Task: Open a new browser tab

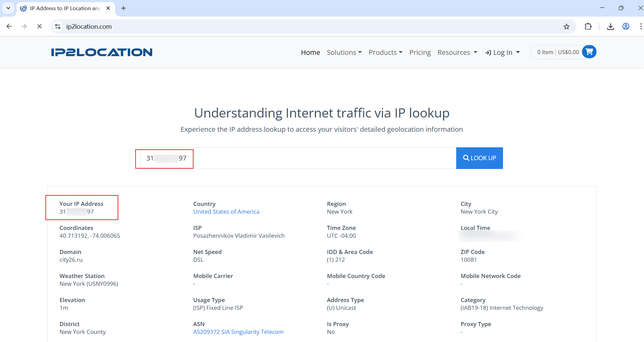Action: [x=124, y=8]
